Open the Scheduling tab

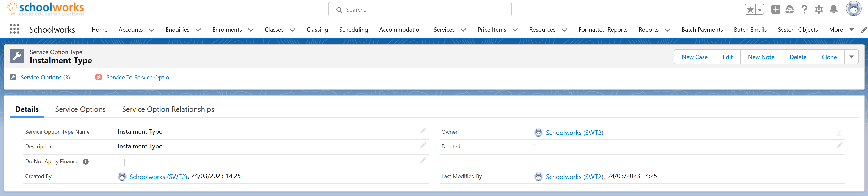(354, 30)
